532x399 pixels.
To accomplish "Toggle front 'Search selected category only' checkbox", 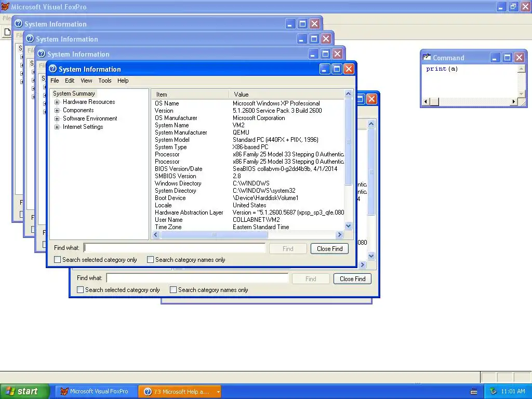I will 57,260.
